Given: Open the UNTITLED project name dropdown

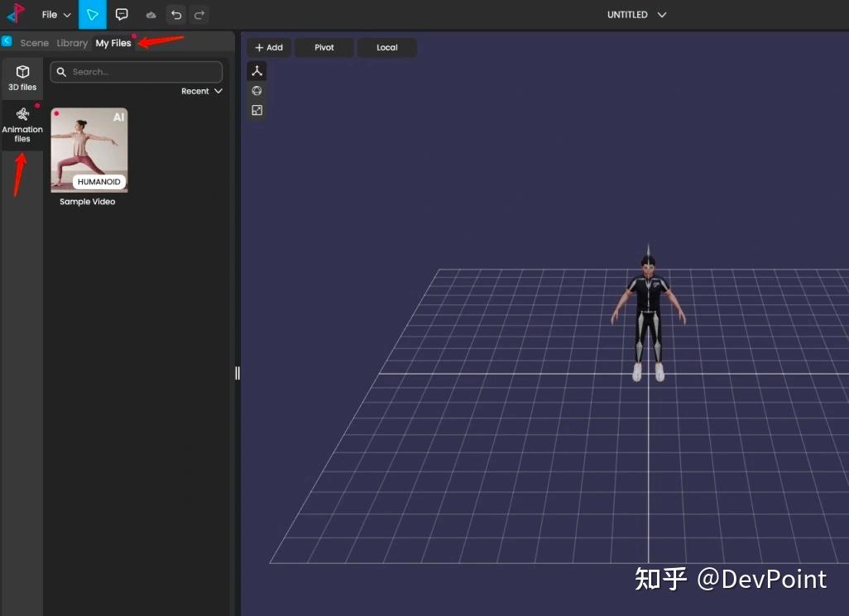Looking at the screenshot, I should tap(636, 14).
